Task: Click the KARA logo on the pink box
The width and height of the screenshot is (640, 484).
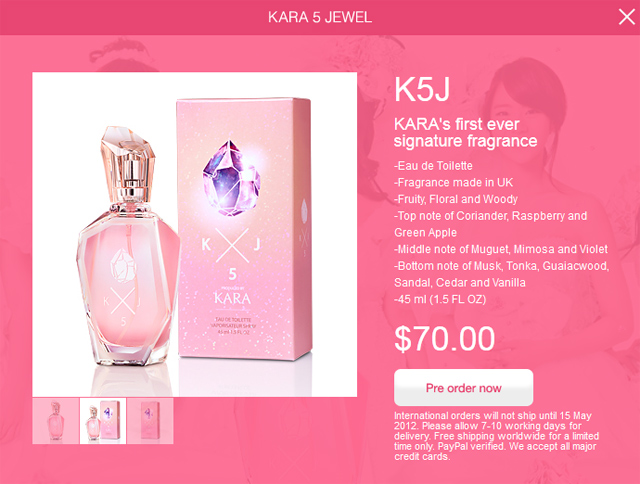Action: (x=232, y=298)
